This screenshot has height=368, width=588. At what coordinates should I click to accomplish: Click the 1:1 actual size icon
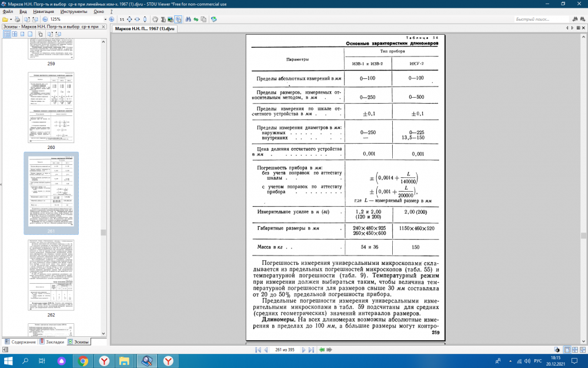coord(122,21)
